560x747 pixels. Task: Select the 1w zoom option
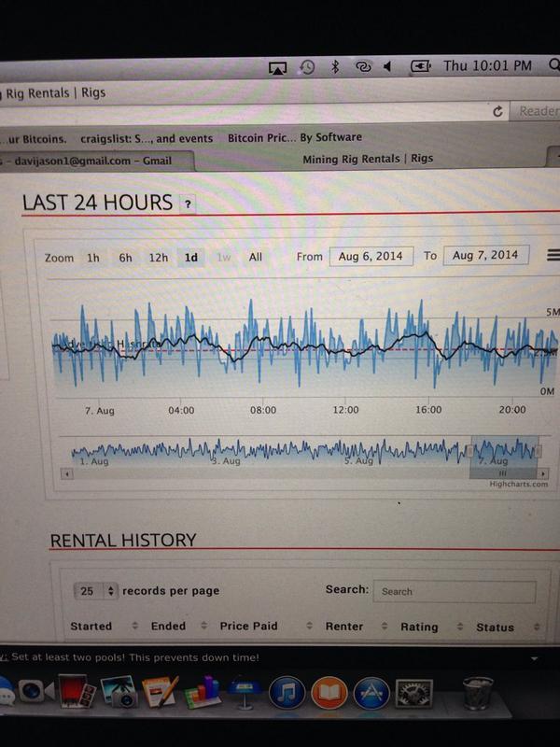tap(224, 258)
